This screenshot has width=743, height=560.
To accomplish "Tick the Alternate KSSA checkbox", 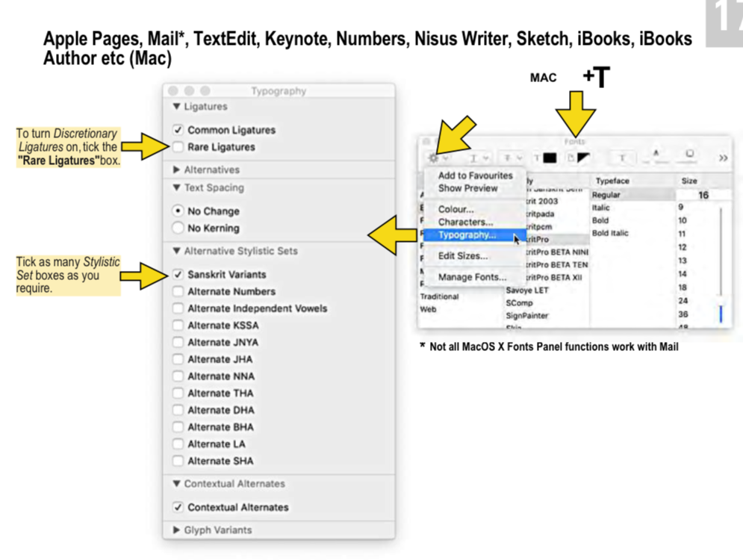I will point(178,326).
